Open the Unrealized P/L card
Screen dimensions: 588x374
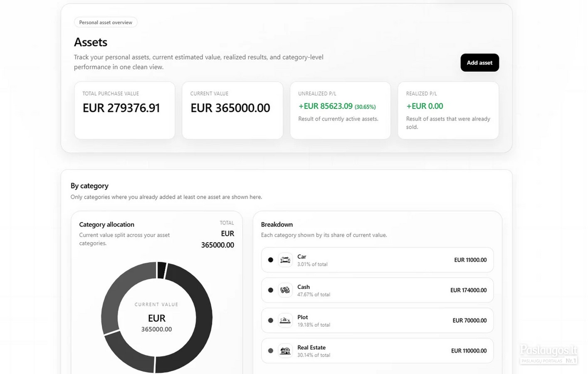pyautogui.click(x=340, y=110)
